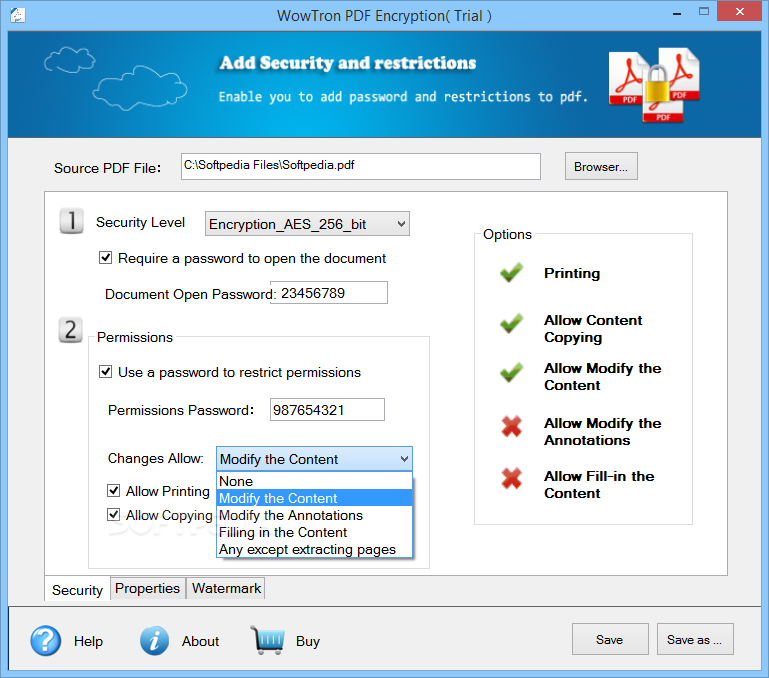Click the application icon in the title bar
The height and width of the screenshot is (678, 769).
point(18,15)
